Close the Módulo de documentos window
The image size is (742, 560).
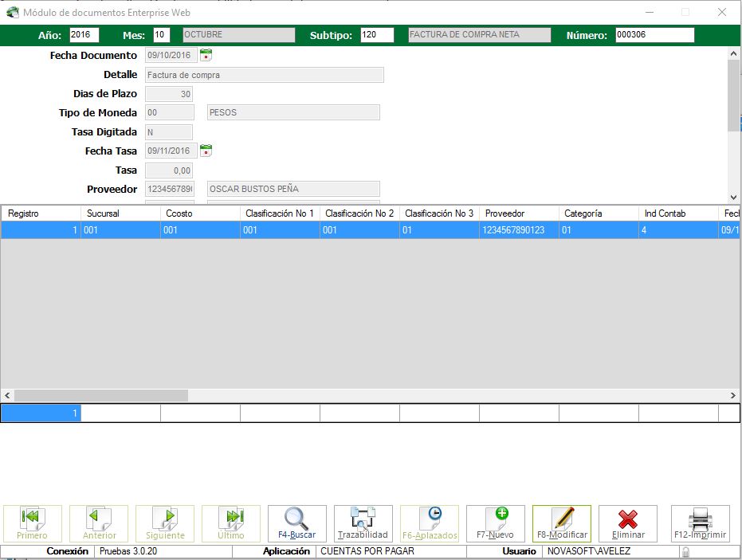point(721,12)
